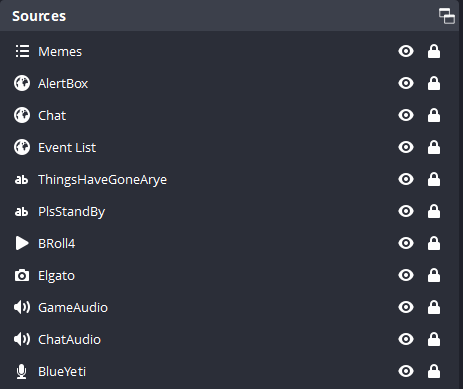
Task: Hide the Memes source with eye icon
Action: pos(406,51)
